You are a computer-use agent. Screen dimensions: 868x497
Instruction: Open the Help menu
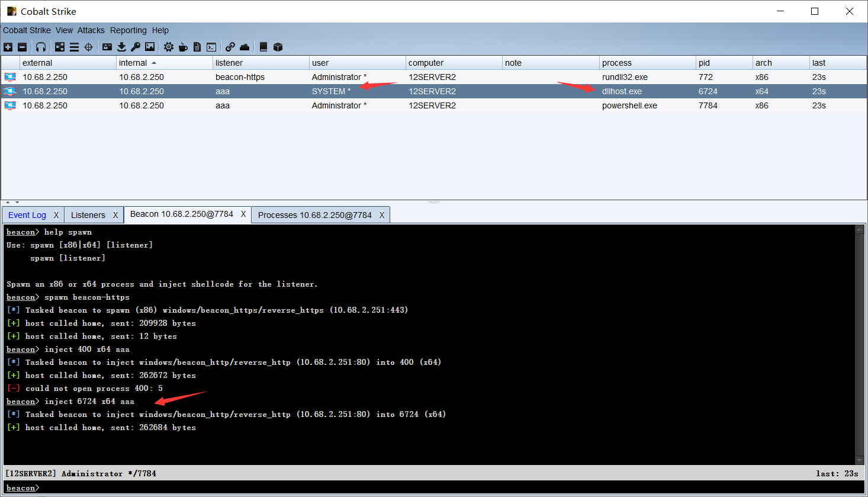click(160, 30)
